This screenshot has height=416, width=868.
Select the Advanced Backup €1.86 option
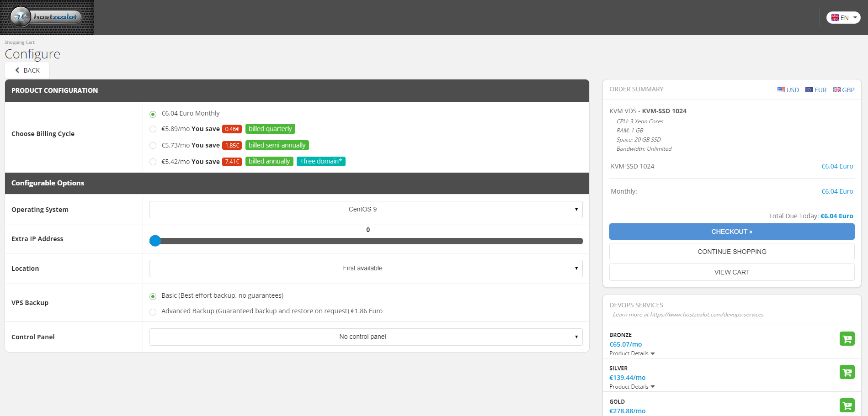[153, 312]
